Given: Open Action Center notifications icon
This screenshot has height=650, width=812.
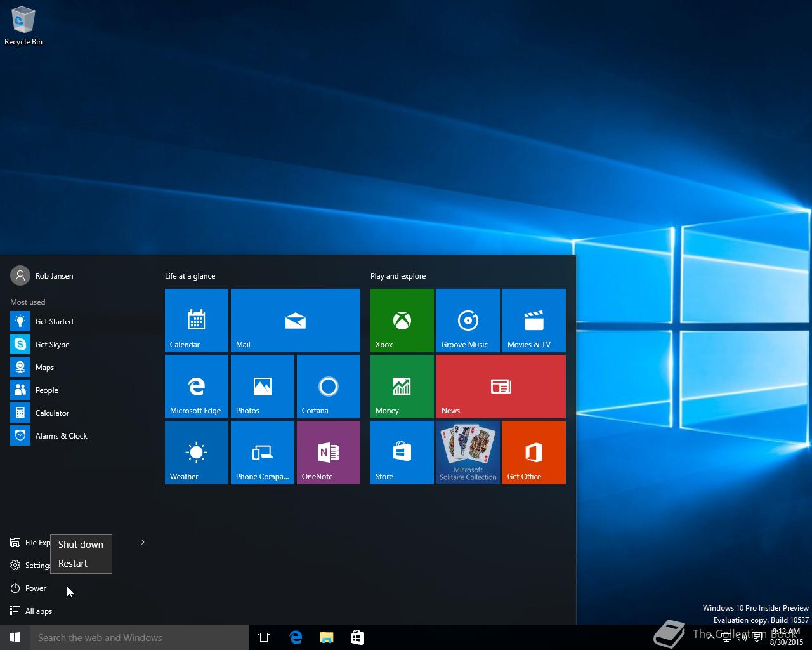Looking at the screenshot, I should pyautogui.click(x=757, y=637).
